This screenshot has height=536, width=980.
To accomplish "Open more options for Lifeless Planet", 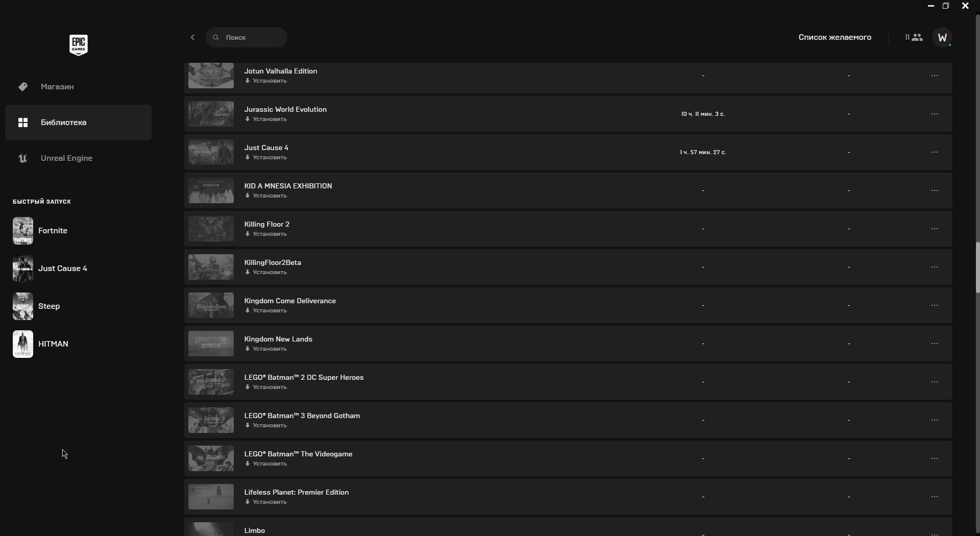I will (x=935, y=497).
